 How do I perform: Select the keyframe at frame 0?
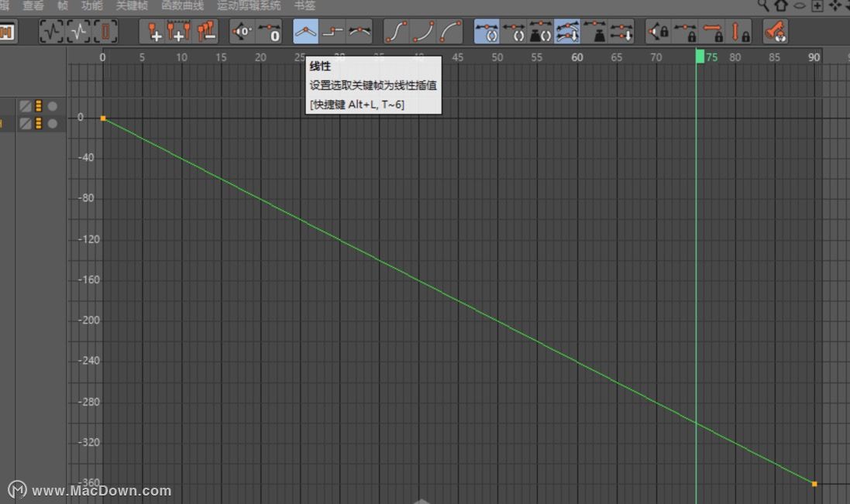pos(103,118)
